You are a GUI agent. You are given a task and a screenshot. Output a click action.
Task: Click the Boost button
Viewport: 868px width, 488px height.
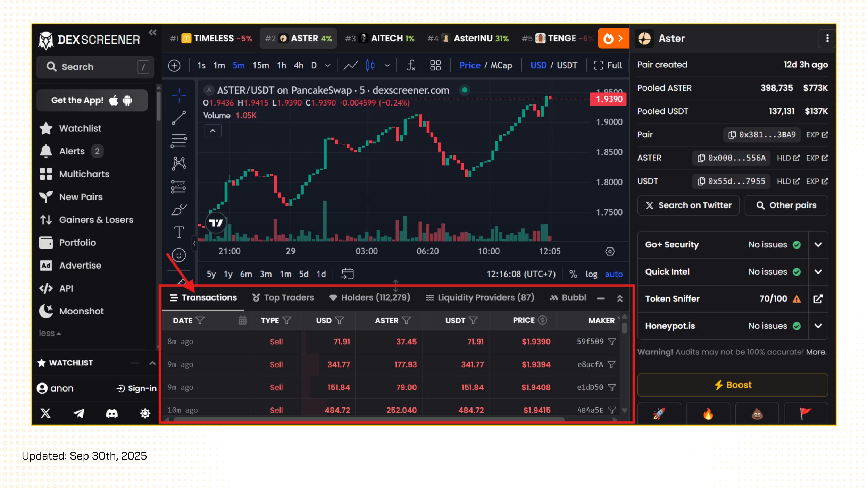[x=733, y=385]
